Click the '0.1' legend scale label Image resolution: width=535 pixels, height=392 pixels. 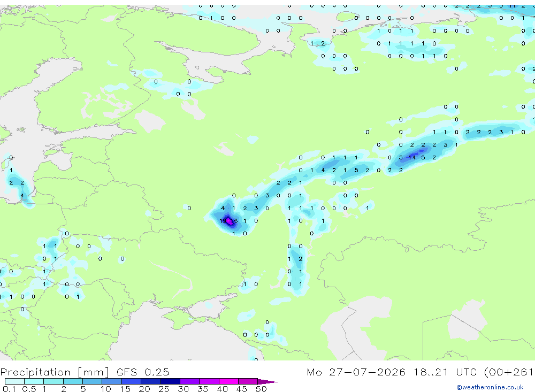click(9, 389)
